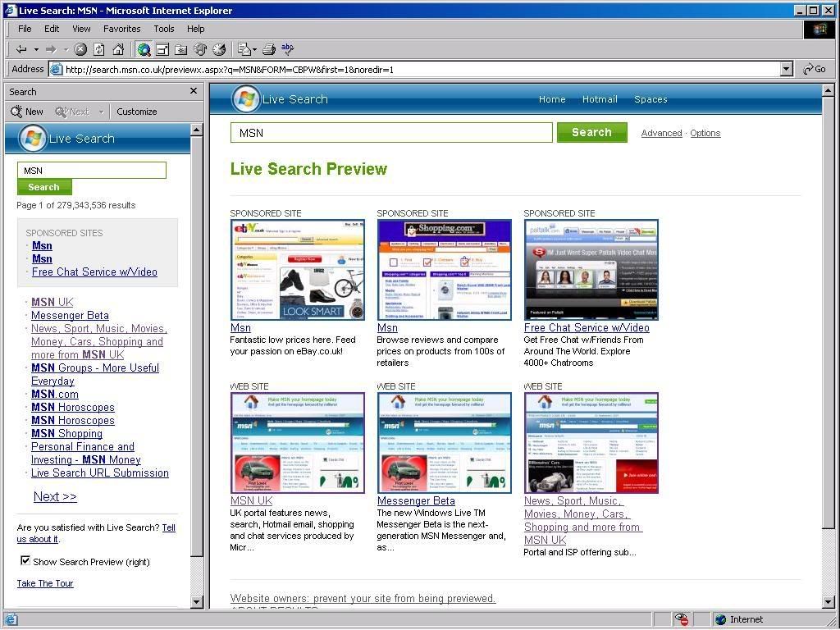This screenshot has height=630, width=840.
Task: Click the abc spell check toolbar icon
Action: coord(288,49)
